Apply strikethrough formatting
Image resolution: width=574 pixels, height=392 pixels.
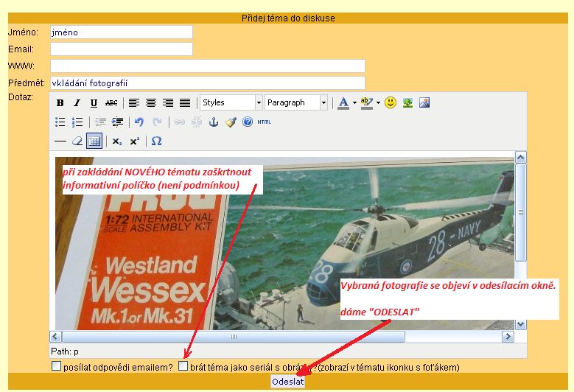[111, 103]
